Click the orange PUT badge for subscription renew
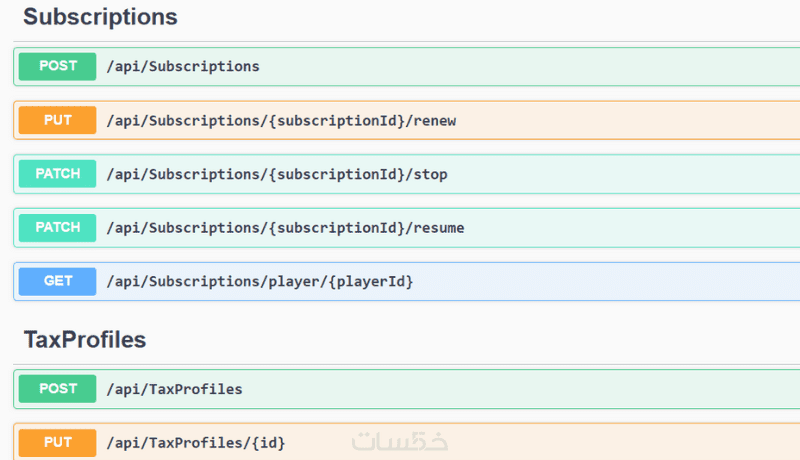Image resolution: width=800 pixels, height=460 pixels. pos(58,120)
